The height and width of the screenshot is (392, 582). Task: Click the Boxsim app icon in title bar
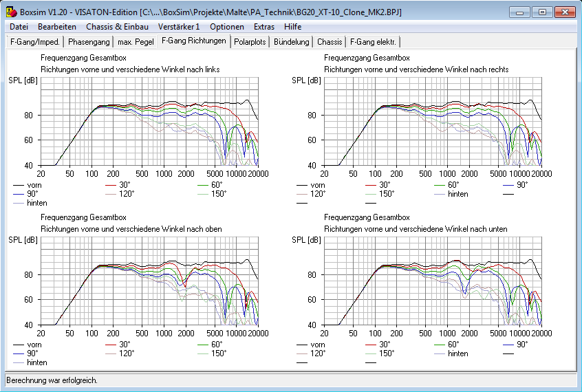pyautogui.click(x=10, y=12)
